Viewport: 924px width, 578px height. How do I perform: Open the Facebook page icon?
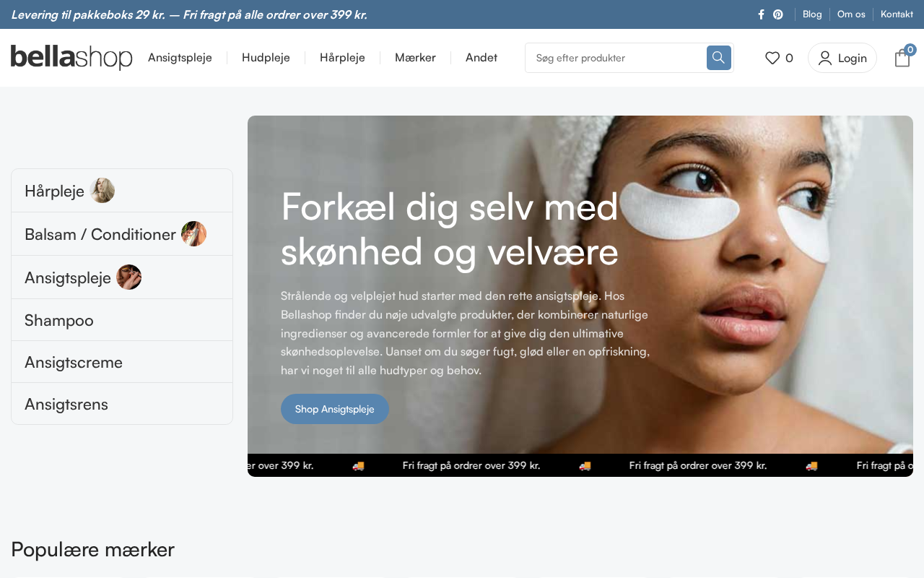[761, 14]
